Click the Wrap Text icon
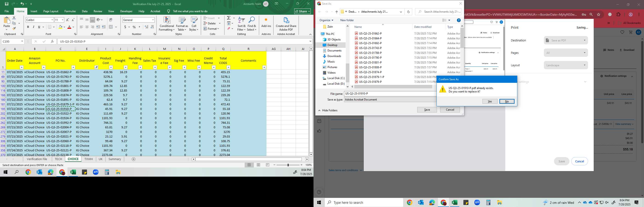 (x=111, y=20)
